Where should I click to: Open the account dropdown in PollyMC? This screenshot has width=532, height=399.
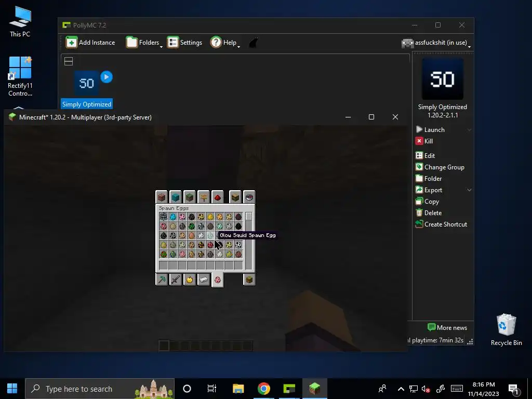tap(436, 43)
